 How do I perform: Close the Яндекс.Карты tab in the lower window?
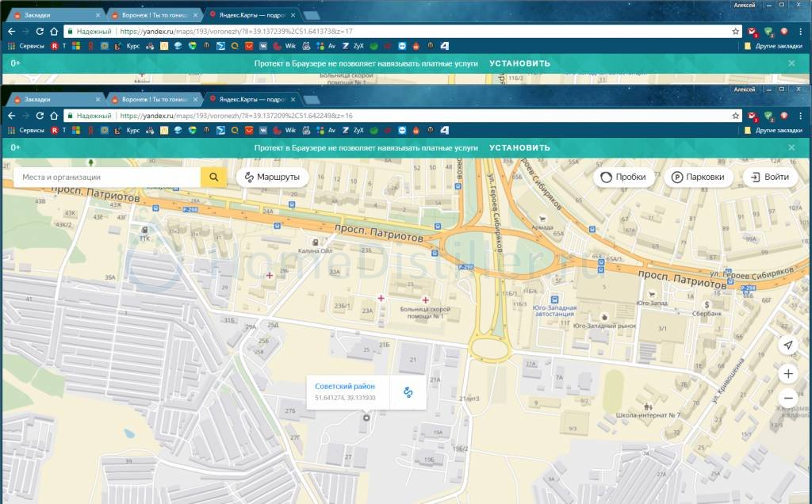(293, 99)
